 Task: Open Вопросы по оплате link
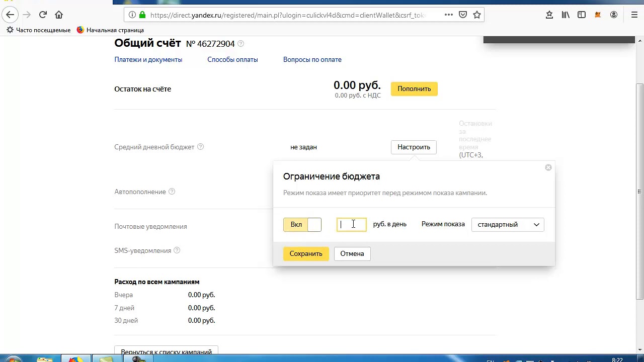click(x=312, y=59)
